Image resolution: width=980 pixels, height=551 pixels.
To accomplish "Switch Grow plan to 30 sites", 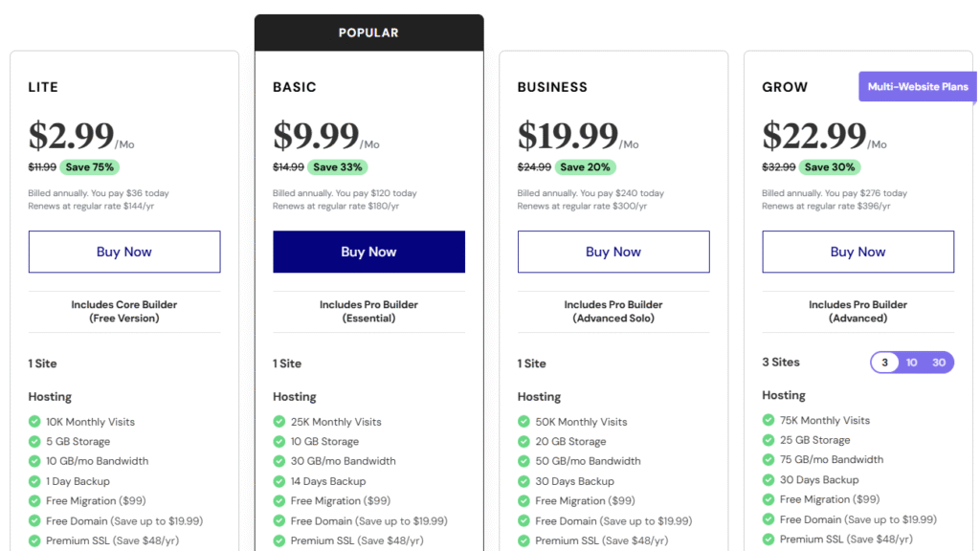I will point(939,363).
